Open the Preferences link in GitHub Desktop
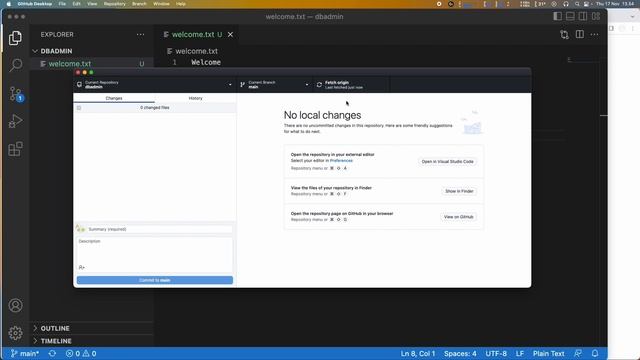 click(x=341, y=161)
